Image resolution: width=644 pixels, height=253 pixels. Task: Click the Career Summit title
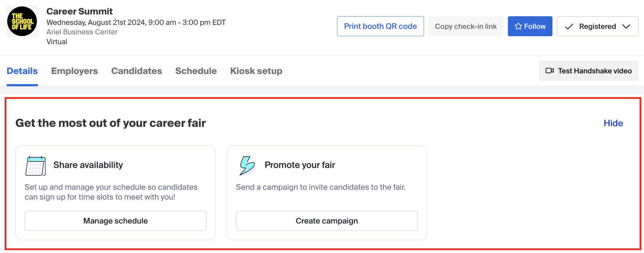point(80,11)
